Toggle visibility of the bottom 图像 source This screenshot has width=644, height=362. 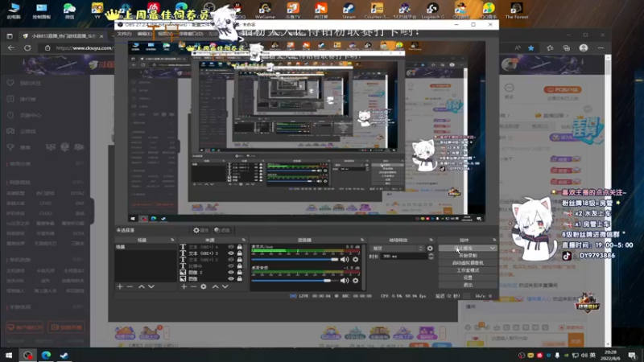click(x=231, y=278)
